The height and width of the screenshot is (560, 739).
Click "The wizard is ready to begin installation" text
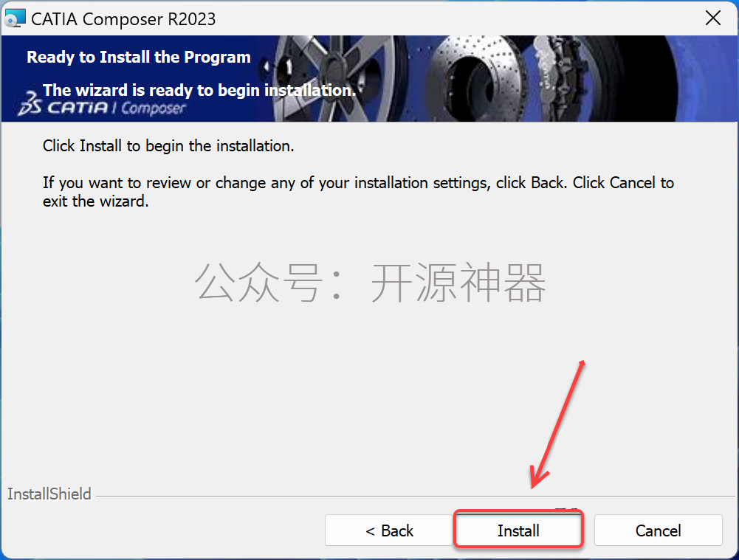tap(199, 90)
